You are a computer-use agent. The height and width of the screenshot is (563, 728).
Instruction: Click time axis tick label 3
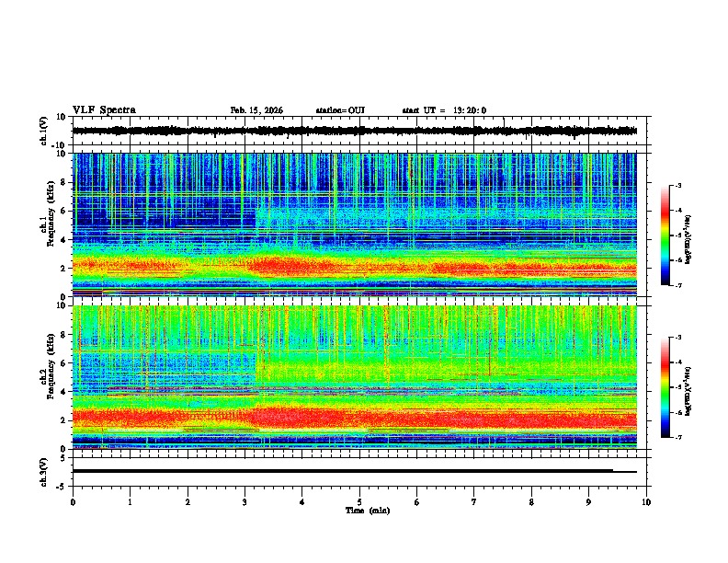click(245, 502)
